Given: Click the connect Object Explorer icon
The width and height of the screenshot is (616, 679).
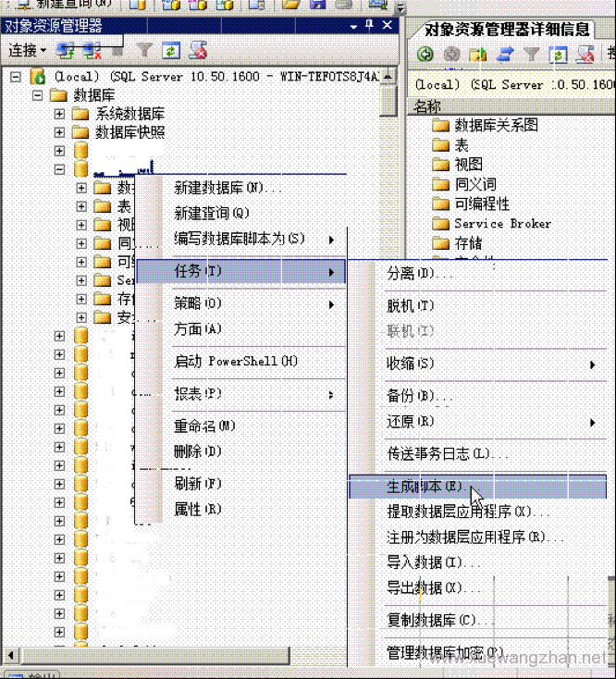Looking at the screenshot, I should [66, 50].
